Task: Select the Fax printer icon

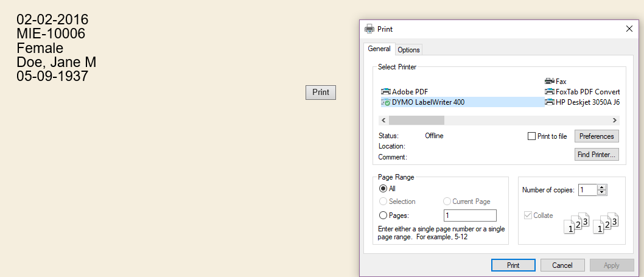Action: click(550, 82)
